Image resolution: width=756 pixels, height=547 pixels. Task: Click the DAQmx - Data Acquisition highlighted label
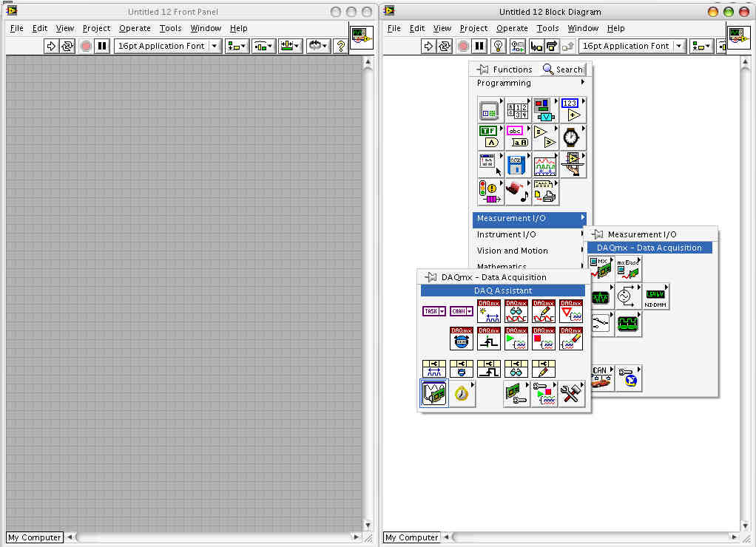tap(649, 248)
